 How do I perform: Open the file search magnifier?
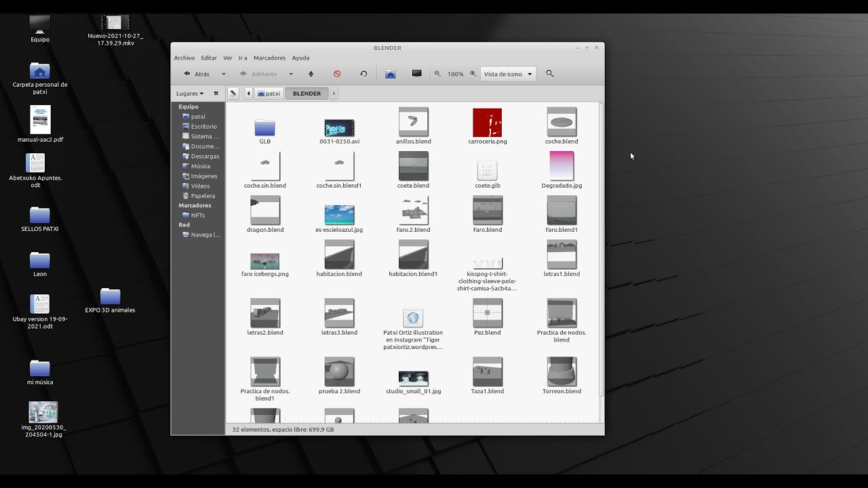(x=550, y=74)
